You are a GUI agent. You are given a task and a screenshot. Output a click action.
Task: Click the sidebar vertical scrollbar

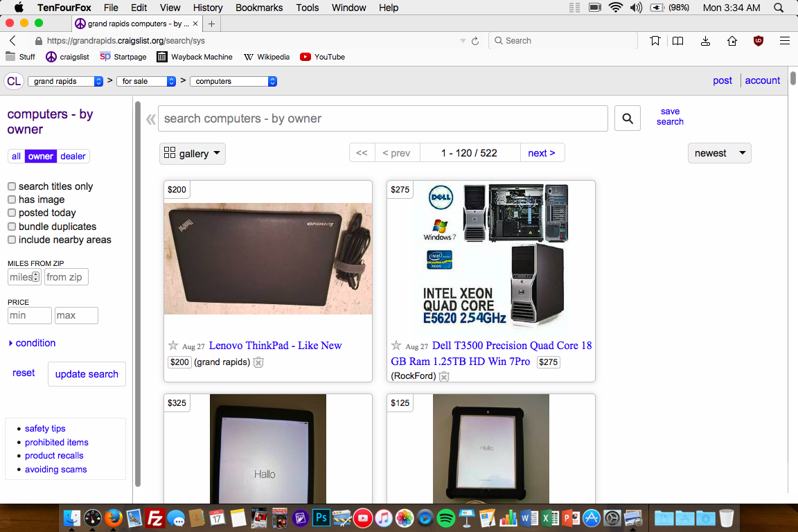pyautogui.click(x=138, y=294)
